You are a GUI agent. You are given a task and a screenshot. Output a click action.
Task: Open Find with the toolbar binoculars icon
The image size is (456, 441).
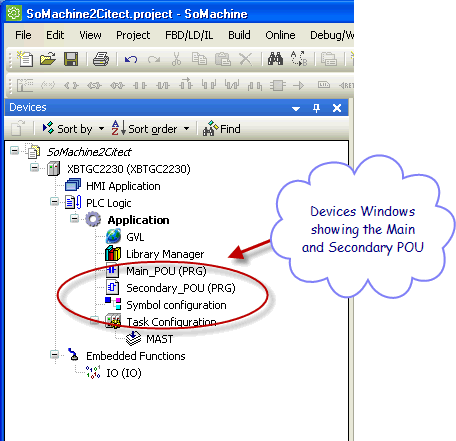(276, 59)
